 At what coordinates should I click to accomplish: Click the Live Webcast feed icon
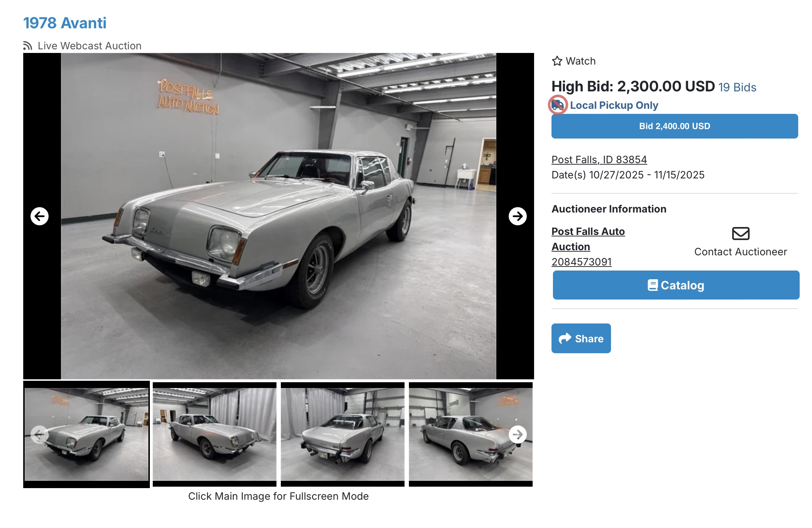[x=28, y=46]
